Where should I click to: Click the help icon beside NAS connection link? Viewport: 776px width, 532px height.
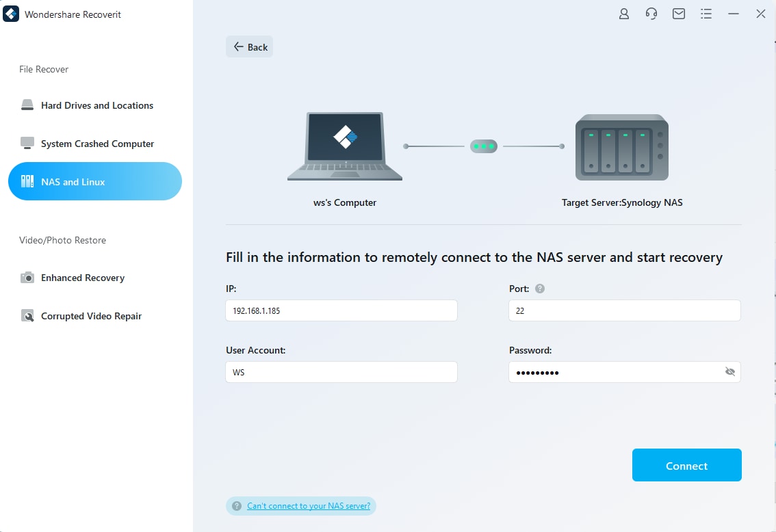pyautogui.click(x=237, y=506)
